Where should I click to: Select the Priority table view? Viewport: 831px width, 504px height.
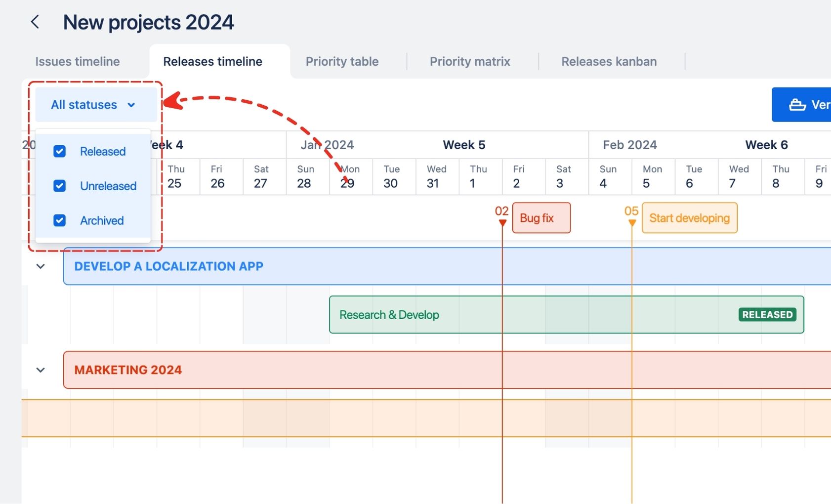[x=342, y=61]
